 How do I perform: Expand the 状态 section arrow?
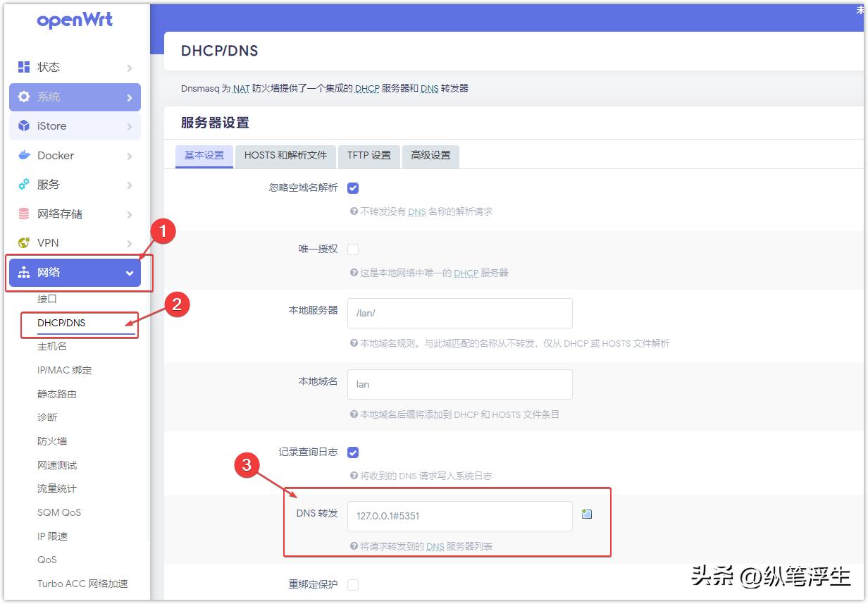(x=130, y=67)
